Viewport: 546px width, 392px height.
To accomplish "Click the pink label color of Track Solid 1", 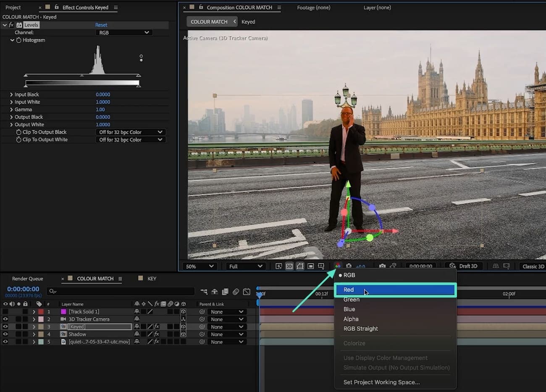I will pyautogui.click(x=63, y=312).
